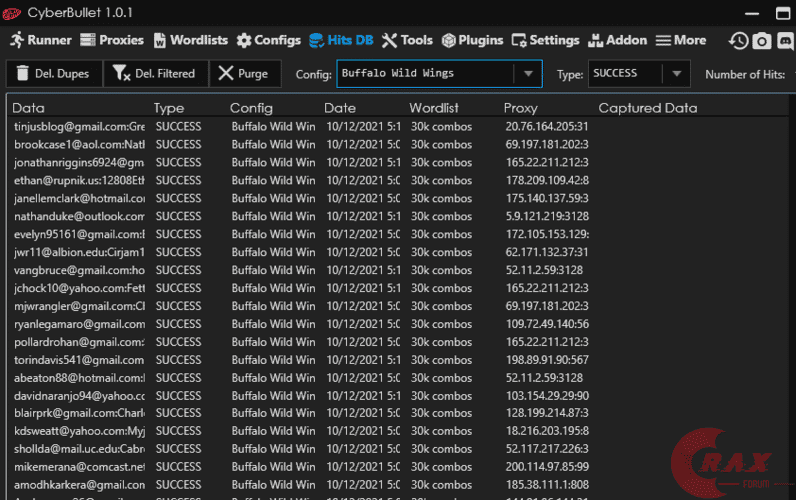The height and width of the screenshot is (500, 796).
Task: Expand the More hamburger menu
Action: pyautogui.click(x=664, y=41)
